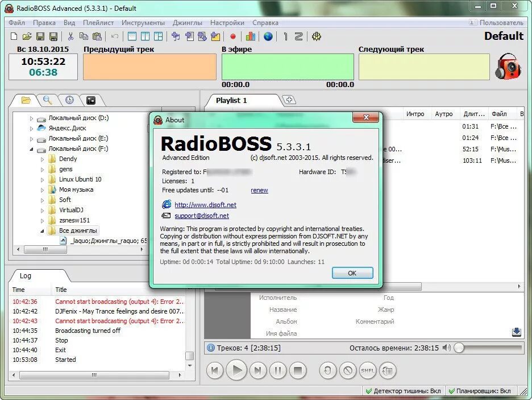Expand the Linux Ubunti 10 folder
This screenshot has width=532, height=400.
[x=42, y=180]
